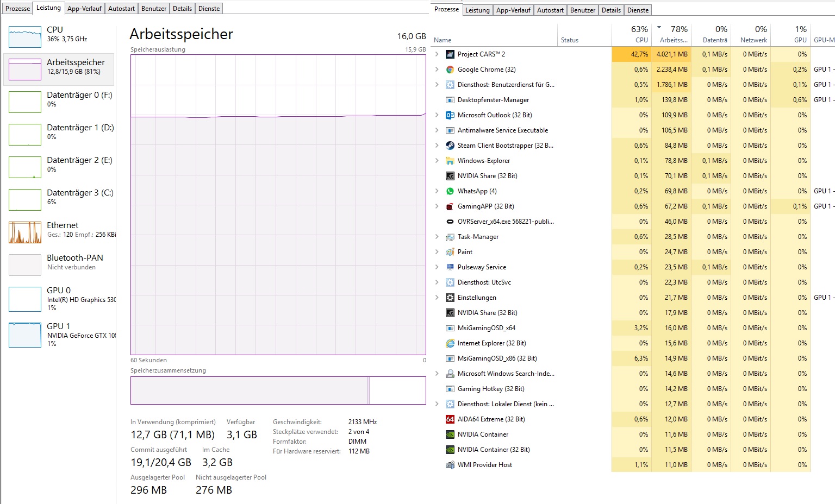Click the '4.021,1 MB' memory cell
The height and width of the screenshot is (504, 835).
click(x=671, y=54)
